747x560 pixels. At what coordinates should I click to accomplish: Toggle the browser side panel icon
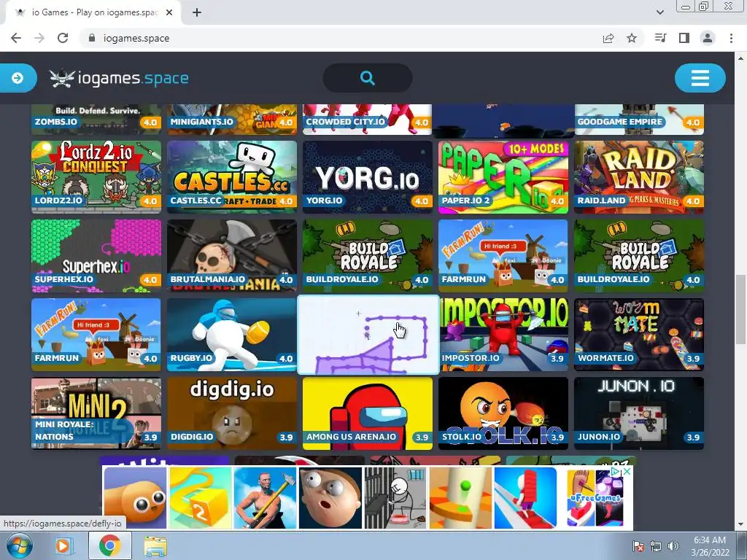(x=684, y=38)
